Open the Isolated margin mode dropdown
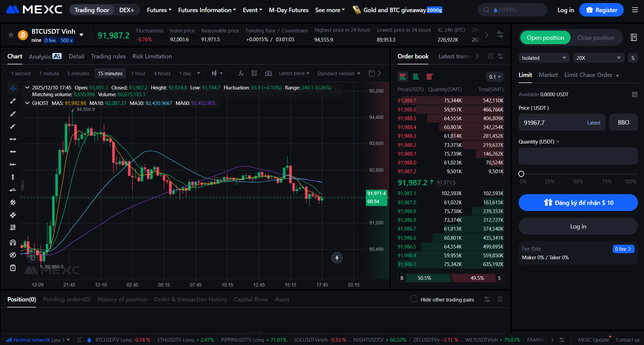This screenshot has height=345, width=644. 544,58
